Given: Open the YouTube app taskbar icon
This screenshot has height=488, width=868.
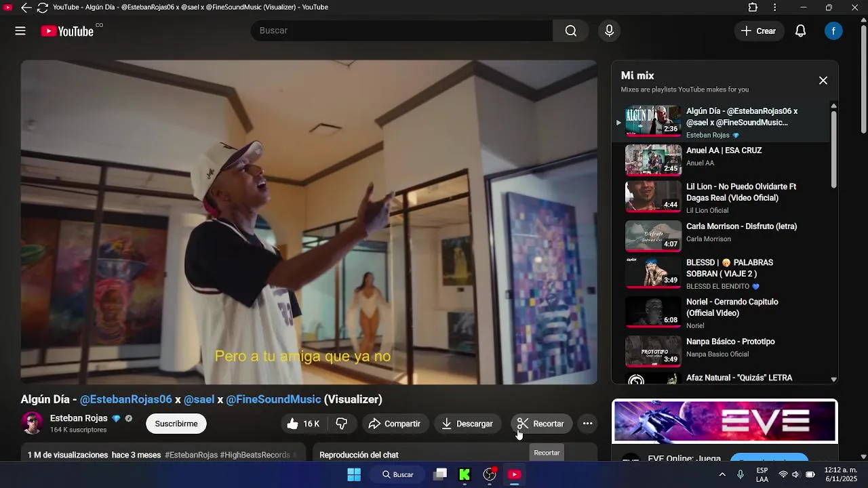Looking at the screenshot, I should click(x=515, y=474).
